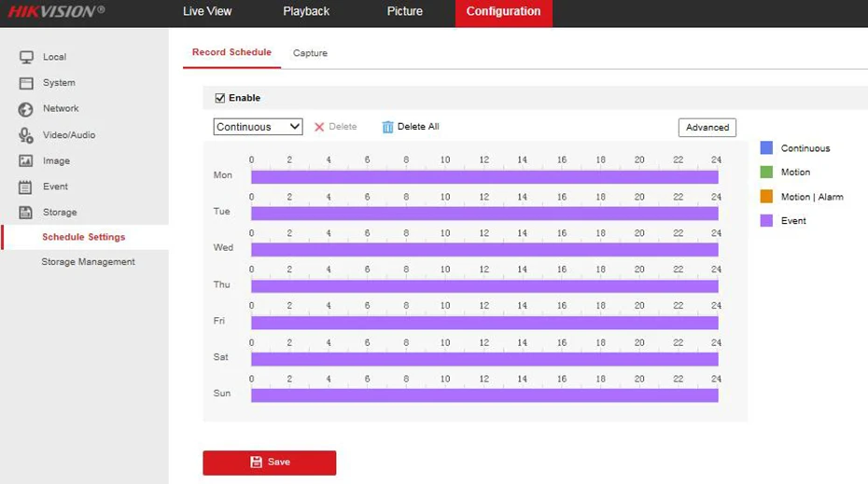Screen dimensions: 868x484
Task: Click the blue trash can icon
Action: (387, 127)
